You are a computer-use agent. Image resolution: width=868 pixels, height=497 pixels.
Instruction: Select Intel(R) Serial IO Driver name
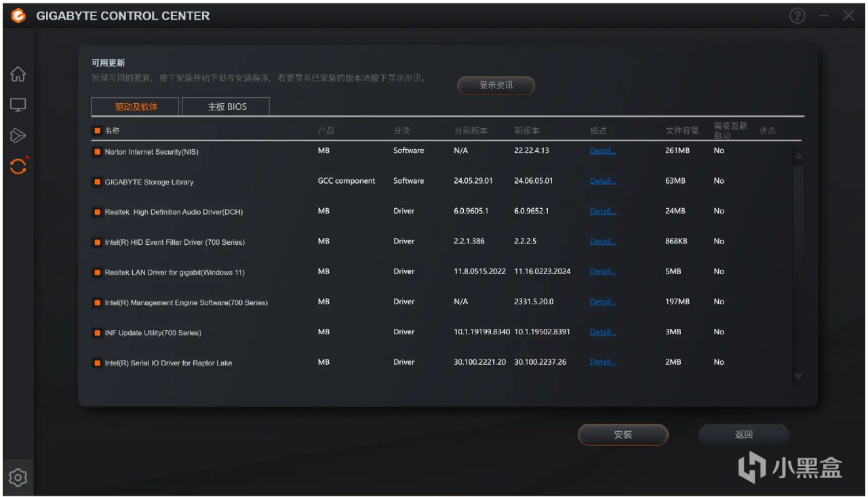pos(168,363)
